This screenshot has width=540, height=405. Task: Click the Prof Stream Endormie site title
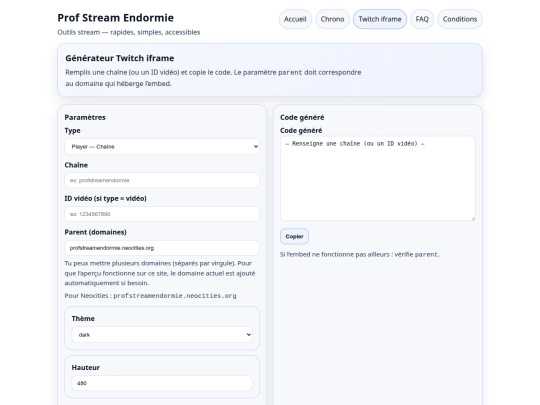tap(115, 18)
